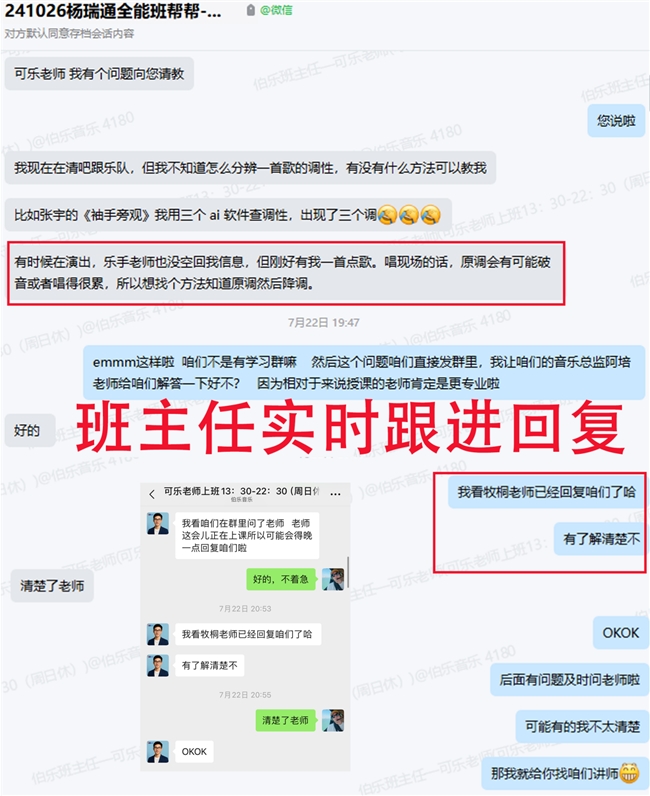Viewport: 650px width, 796px height.
Task: Select the bubble 我看牧桐老师已经回复咱们了哈 on right
Action: coord(546,491)
